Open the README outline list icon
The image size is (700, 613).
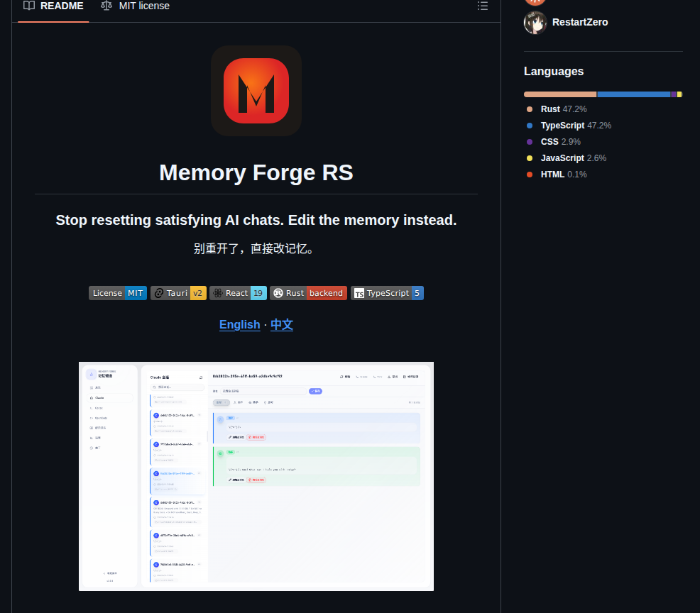(483, 6)
